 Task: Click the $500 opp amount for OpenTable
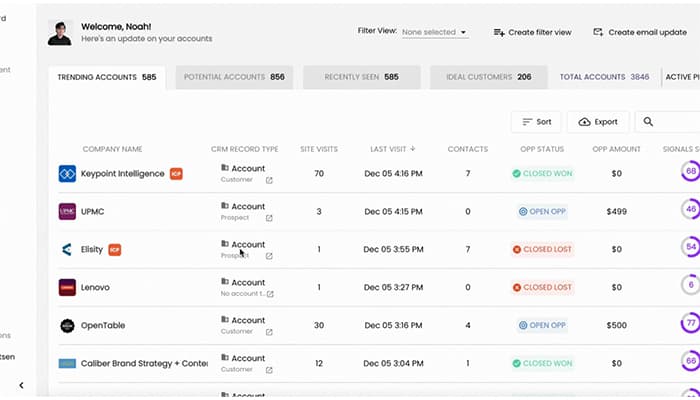616,325
